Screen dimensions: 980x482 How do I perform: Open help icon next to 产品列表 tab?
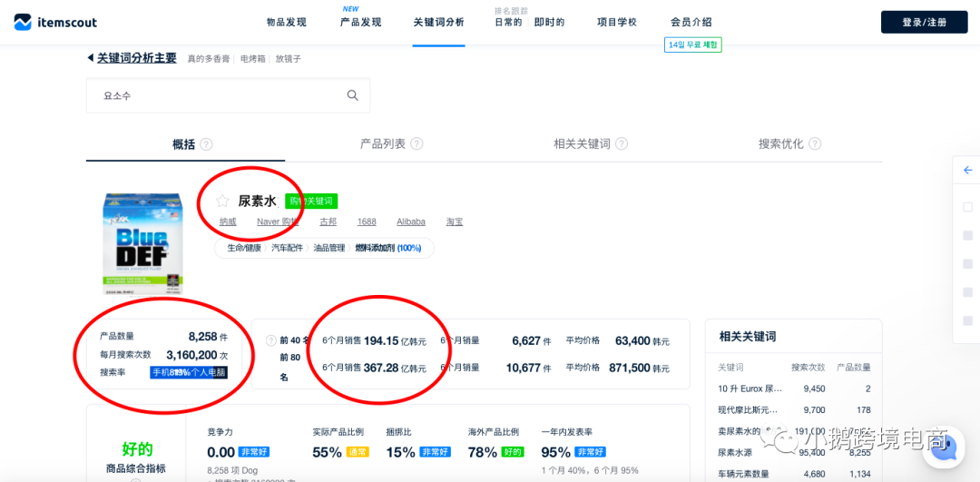416,143
